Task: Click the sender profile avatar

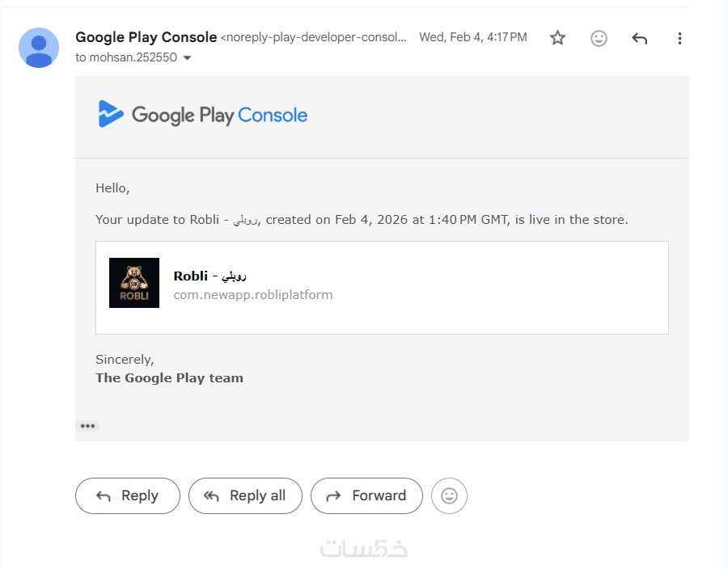Action: (39, 48)
